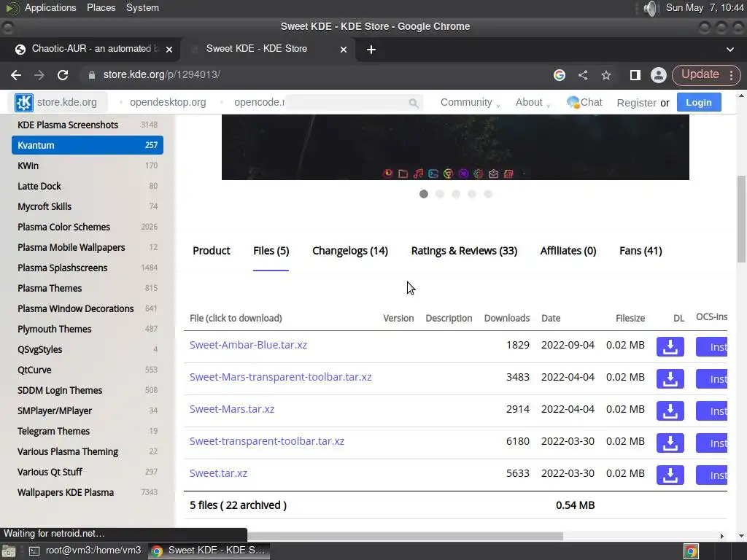
Task: Click the volume speaker icon in panel
Action: (x=651, y=8)
